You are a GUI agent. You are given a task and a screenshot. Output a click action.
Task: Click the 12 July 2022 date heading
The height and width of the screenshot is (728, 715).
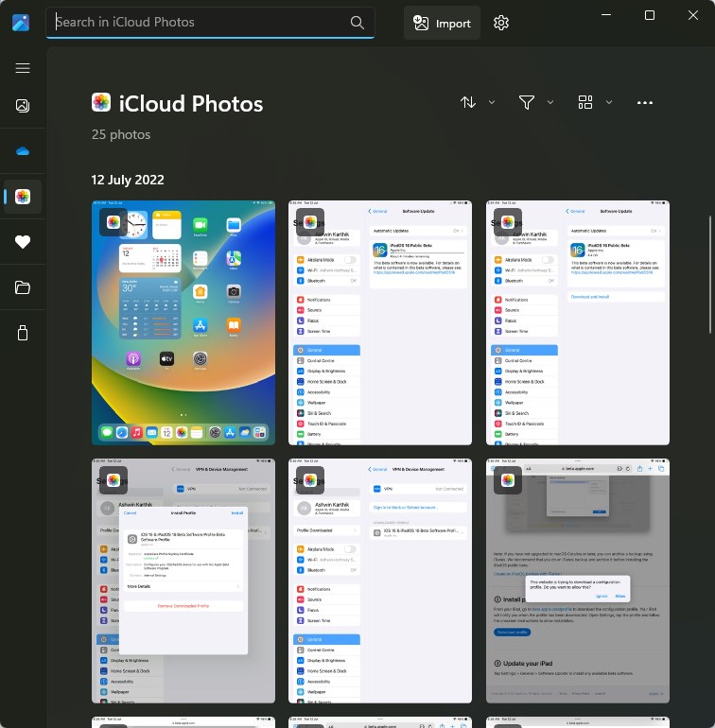(x=128, y=180)
